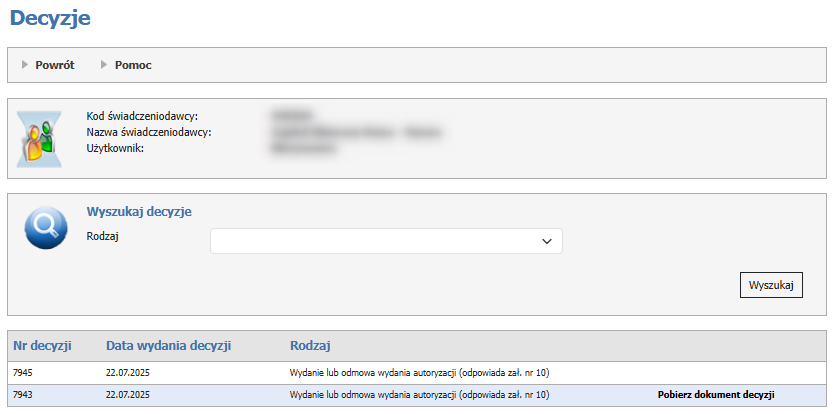Click the arrow icon beside Powrót
The width and height of the screenshot is (836, 414).
pos(25,65)
